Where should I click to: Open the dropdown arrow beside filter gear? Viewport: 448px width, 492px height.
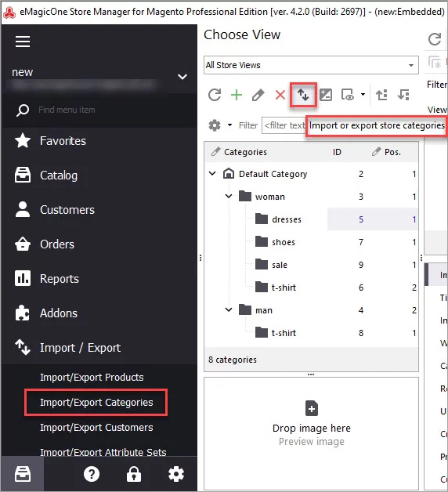click(x=230, y=125)
